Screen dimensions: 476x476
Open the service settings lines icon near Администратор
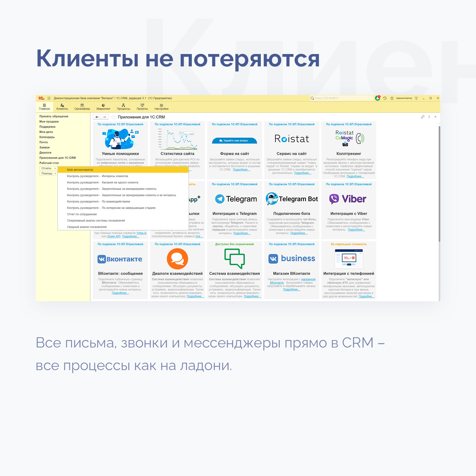tap(416, 98)
